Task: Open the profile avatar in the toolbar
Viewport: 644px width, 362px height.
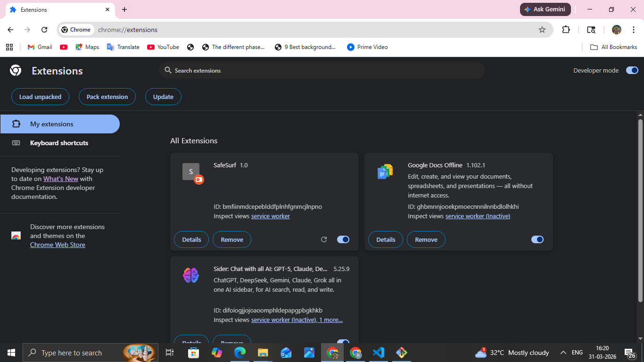Action: [x=617, y=30]
